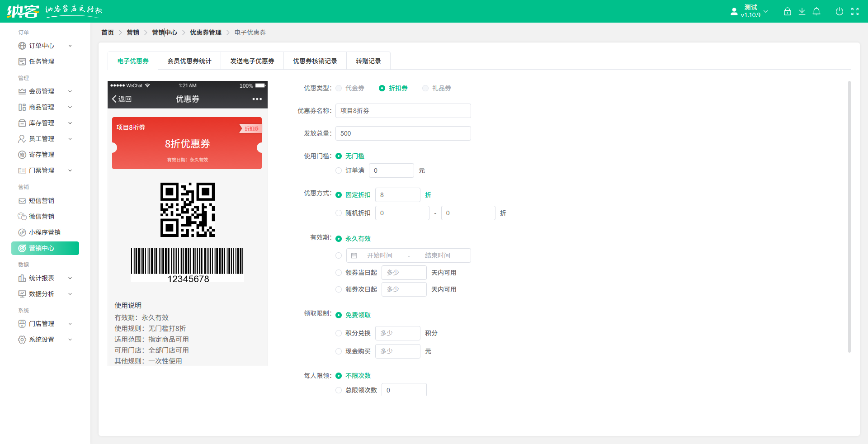Image resolution: width=868 pixels, height=444 pixels.
Task: Open the user account dropdown arrow
Action: tap(766, 12)
